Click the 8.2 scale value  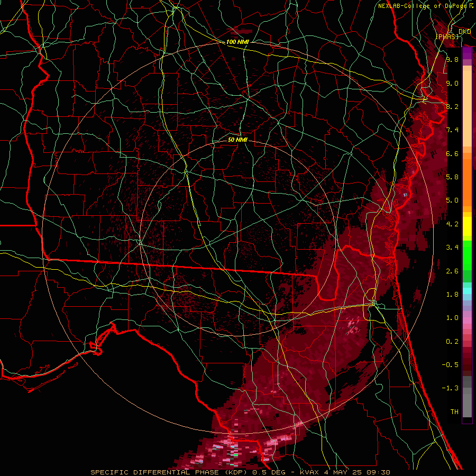(452, 106)
